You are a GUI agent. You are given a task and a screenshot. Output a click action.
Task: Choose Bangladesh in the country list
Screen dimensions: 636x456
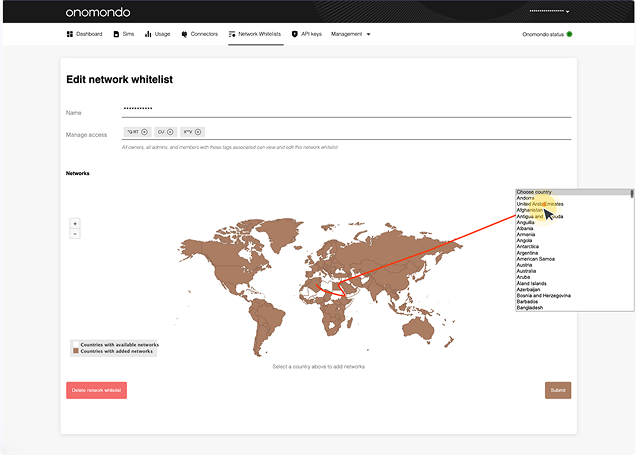(x=573, y=308)
